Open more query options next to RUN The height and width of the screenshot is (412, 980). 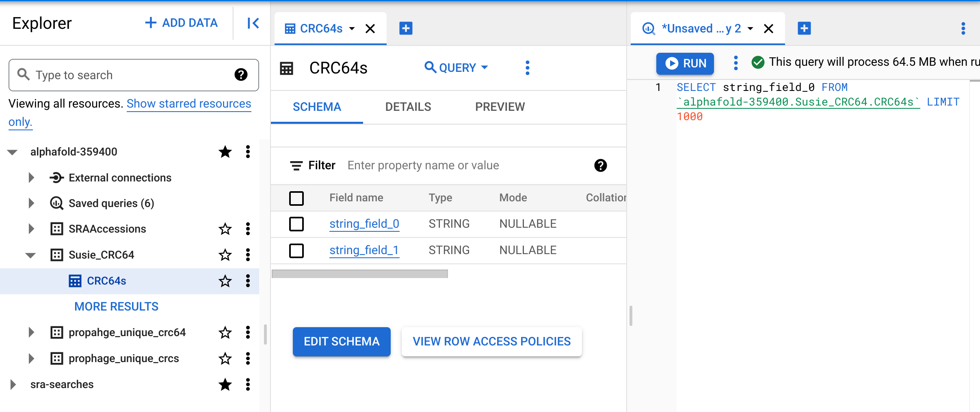coord(736,63)
